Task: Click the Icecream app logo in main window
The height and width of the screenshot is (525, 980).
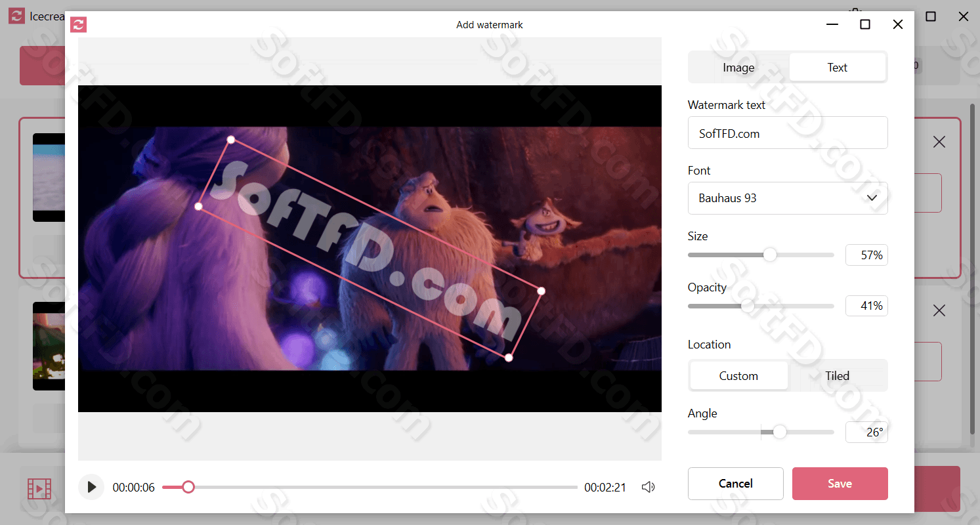Action: coord(16,16)
